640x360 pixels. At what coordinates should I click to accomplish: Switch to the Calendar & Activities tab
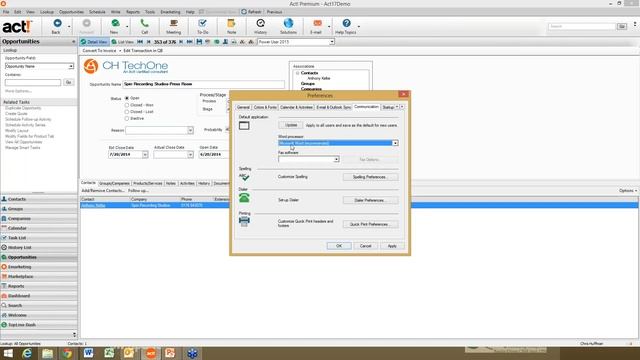coord(296,107)
